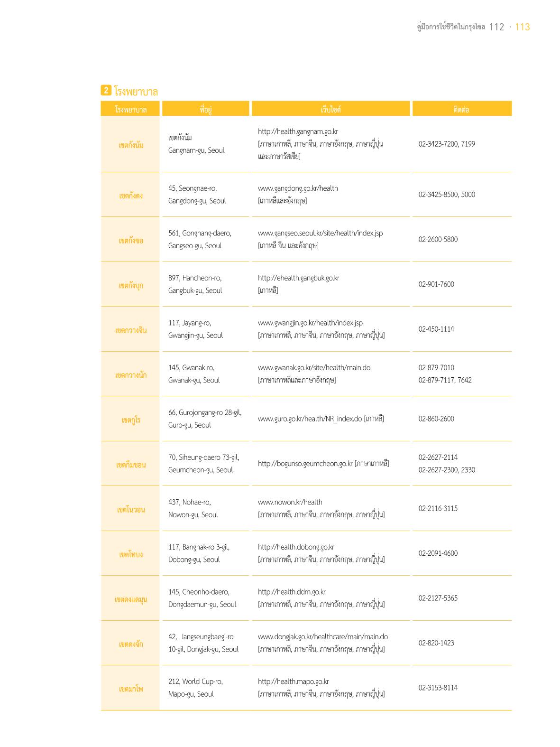Select the ติดต่อ column header

[x=462, y=109]
